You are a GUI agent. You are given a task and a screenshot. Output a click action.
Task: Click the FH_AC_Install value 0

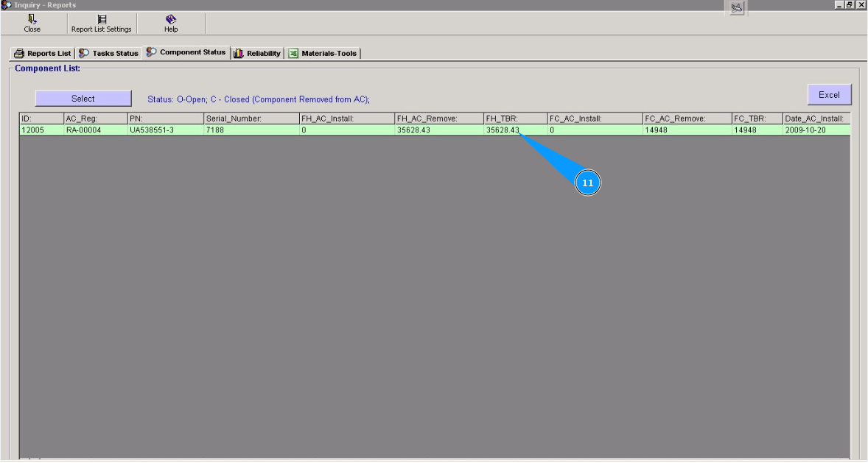coord(347,130)
